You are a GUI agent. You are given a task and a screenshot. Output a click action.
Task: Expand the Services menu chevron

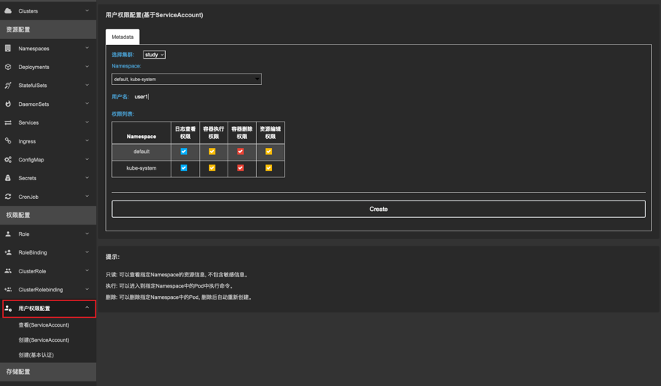click(87, 122)
